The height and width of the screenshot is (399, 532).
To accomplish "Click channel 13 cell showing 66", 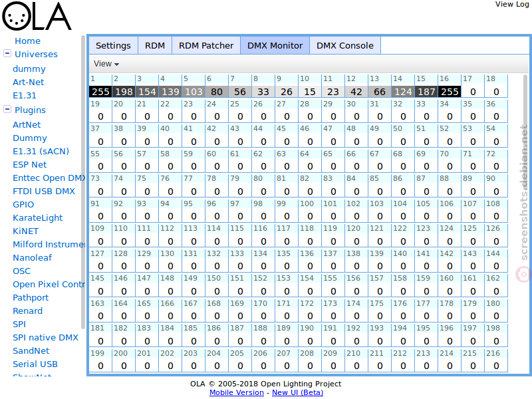I will point(380,86).
